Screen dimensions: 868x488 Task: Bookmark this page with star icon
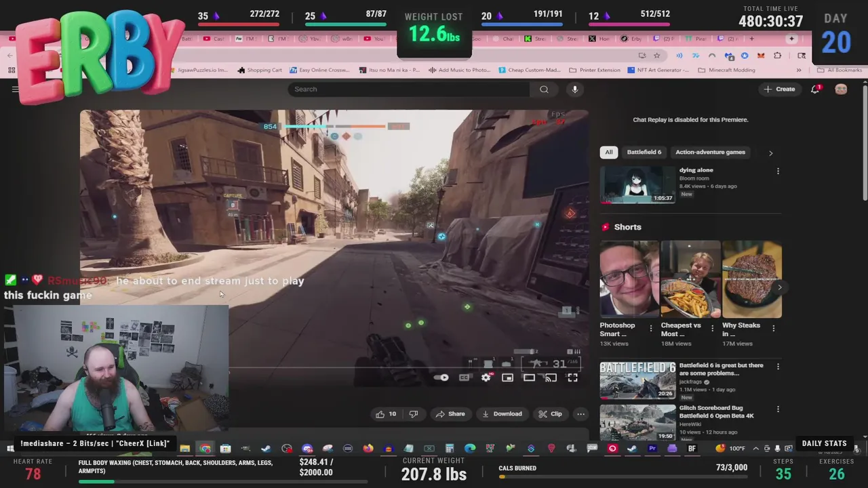click(x=656, y=56)
